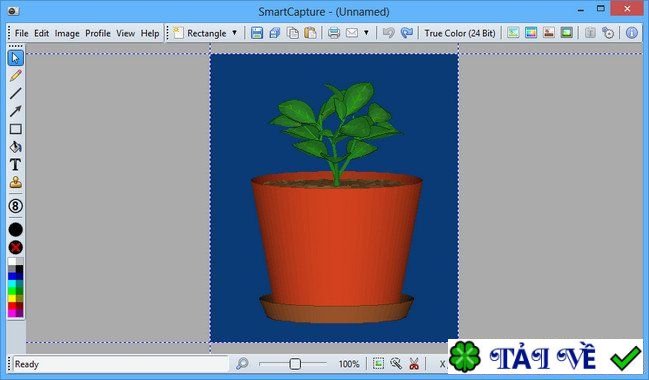Image resolution: width=649 pixels, height=380 pixels.
Task: Open the Edit menu
Action: 41,33
